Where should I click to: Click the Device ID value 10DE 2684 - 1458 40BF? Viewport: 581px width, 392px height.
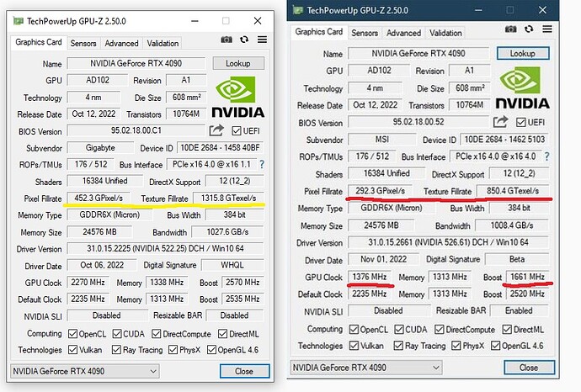point(220,148)
